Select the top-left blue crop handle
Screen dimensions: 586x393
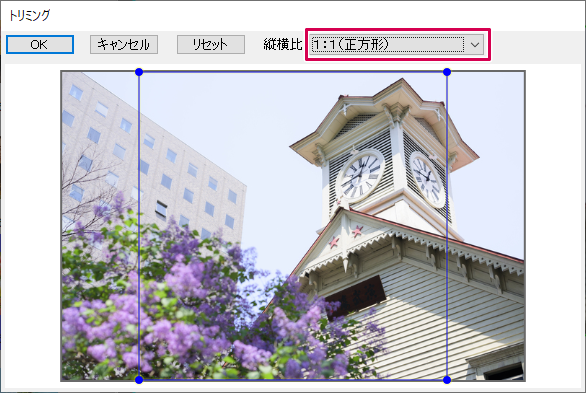point(139,72)
